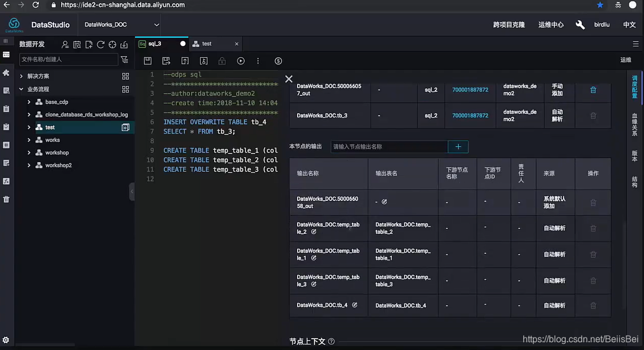Expand the clone_database_rds_workshop_log workflow
This screenshot has width=644, height=350.
pyautogui.click(x=29, y=115)
